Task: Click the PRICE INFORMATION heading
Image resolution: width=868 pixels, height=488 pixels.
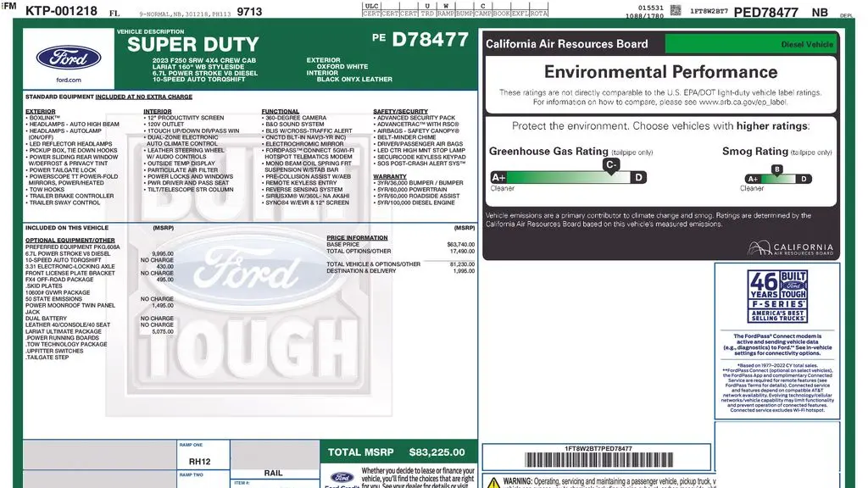Action: 357,238
